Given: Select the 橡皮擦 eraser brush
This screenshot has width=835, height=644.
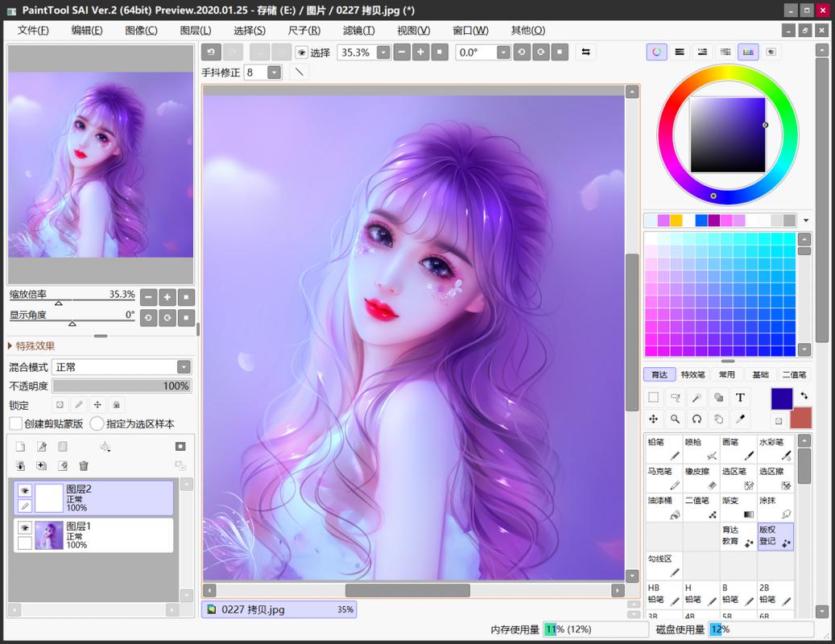Looking at the screenshot, I should (x=701, y=478).
